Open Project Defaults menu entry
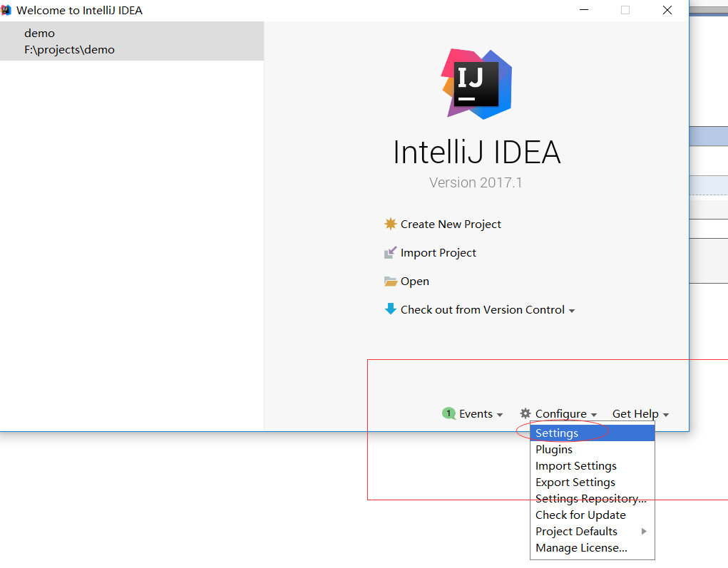This screenshot has width=728, height=568. point(593,532)
